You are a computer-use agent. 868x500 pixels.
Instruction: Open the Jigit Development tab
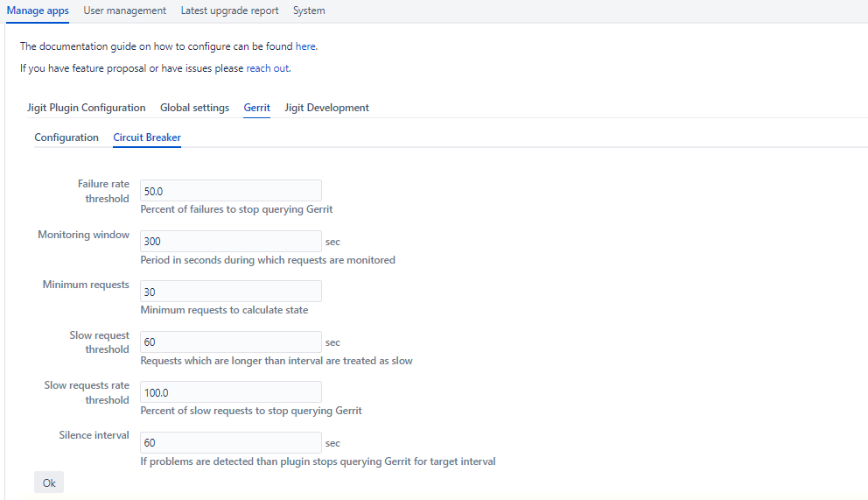pyautogui.click(x=326, y=108)
